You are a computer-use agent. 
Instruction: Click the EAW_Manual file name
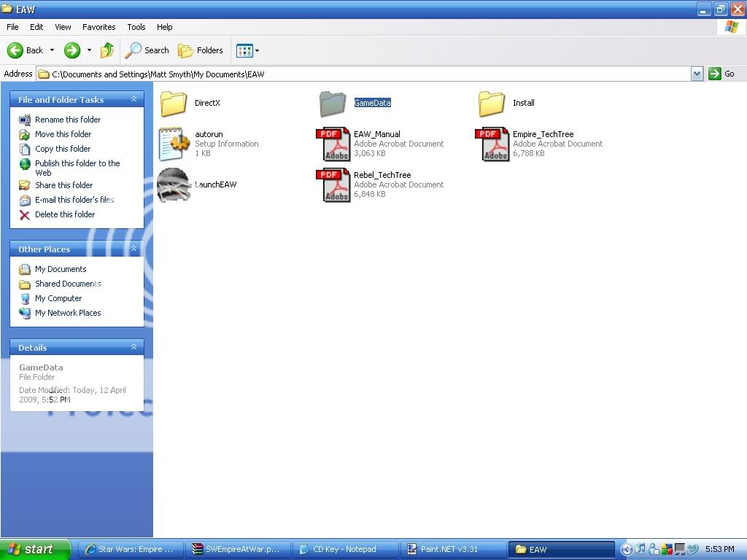click(x=377, y=134)
